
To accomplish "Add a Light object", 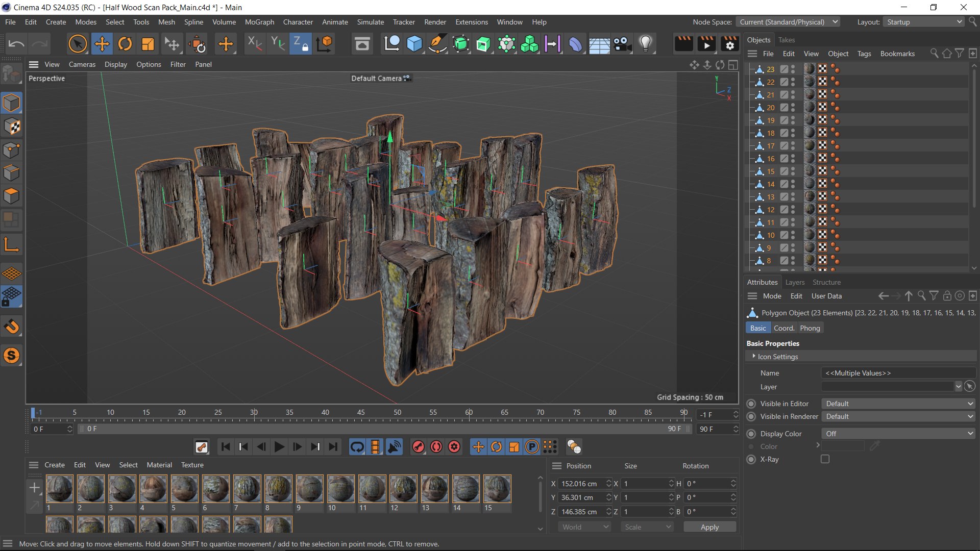I will 646,44.
